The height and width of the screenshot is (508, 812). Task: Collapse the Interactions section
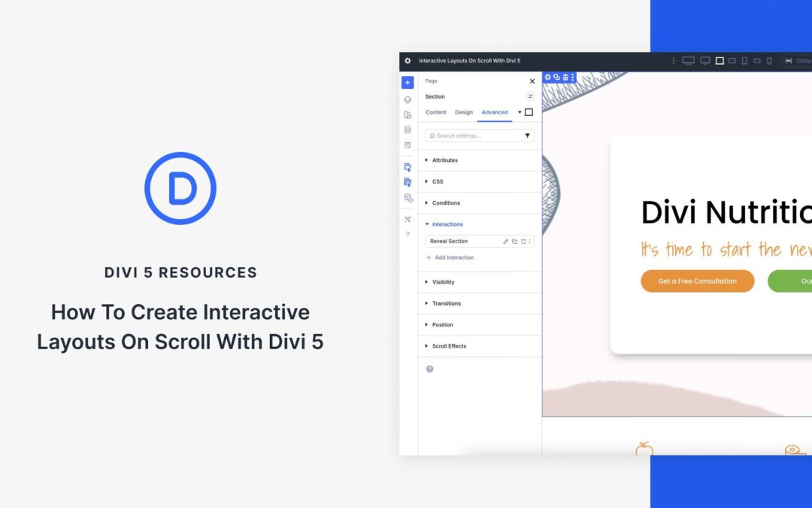447,224
